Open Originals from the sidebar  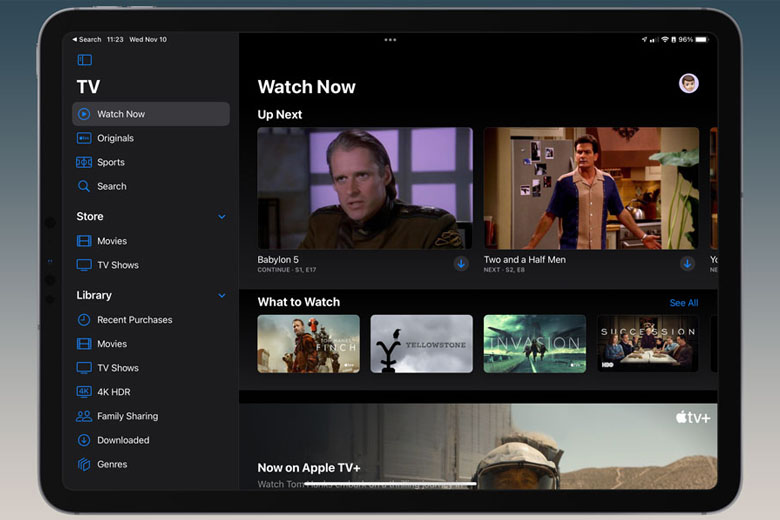(x=151, y=138)
